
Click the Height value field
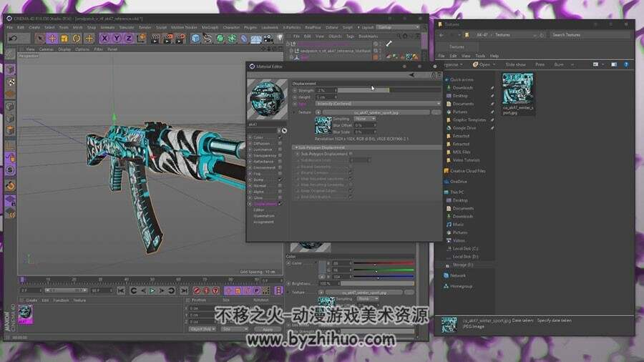pos(326,97)
